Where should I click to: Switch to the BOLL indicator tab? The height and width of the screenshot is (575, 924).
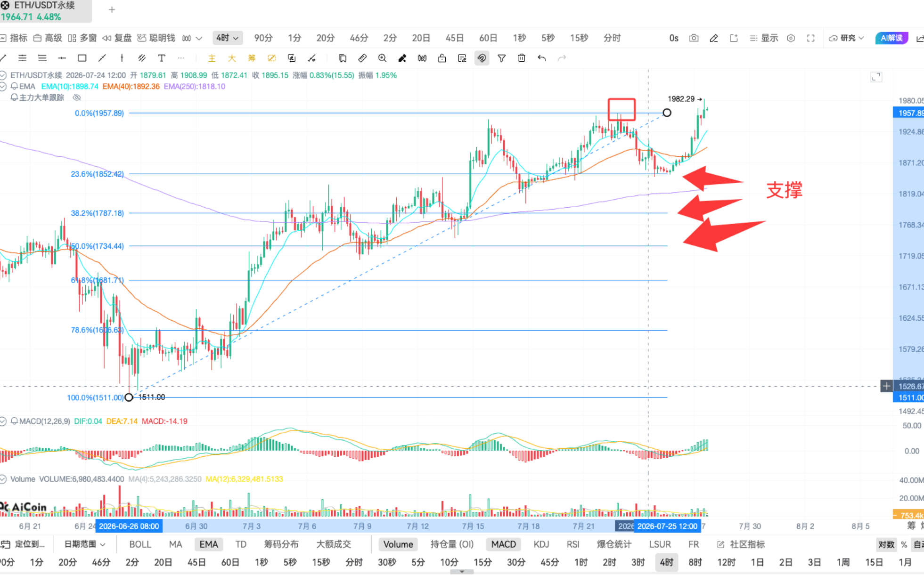click(140, 544)
